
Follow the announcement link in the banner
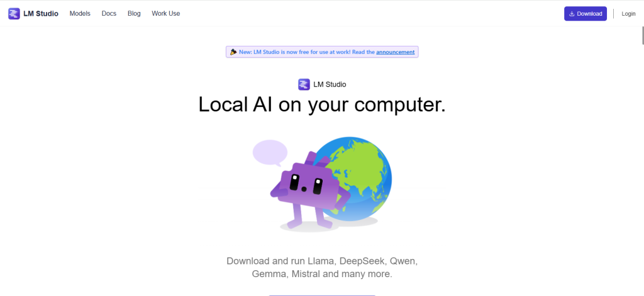pos(395,52)
